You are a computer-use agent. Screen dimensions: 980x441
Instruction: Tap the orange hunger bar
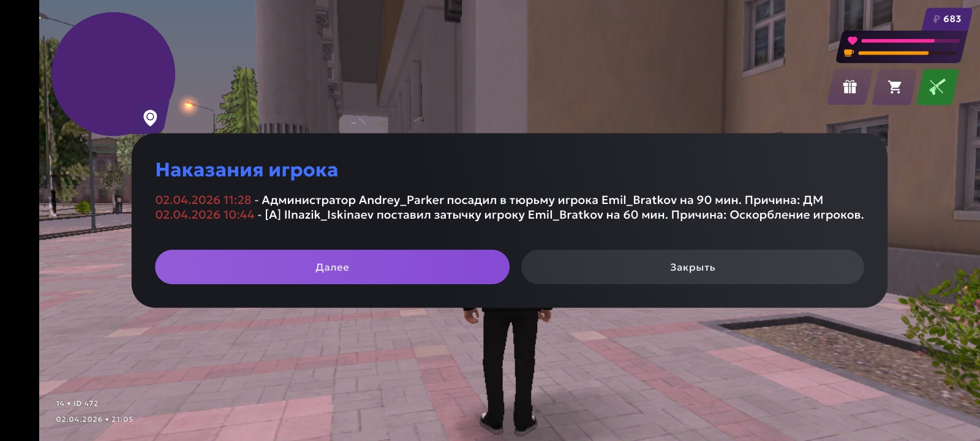(907, 53)
